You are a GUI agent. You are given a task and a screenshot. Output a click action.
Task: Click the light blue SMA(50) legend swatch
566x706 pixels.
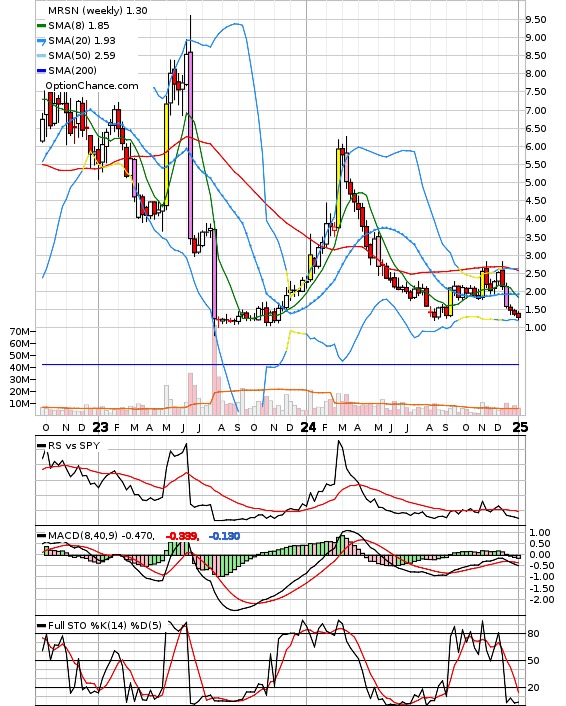click(41, 56)
